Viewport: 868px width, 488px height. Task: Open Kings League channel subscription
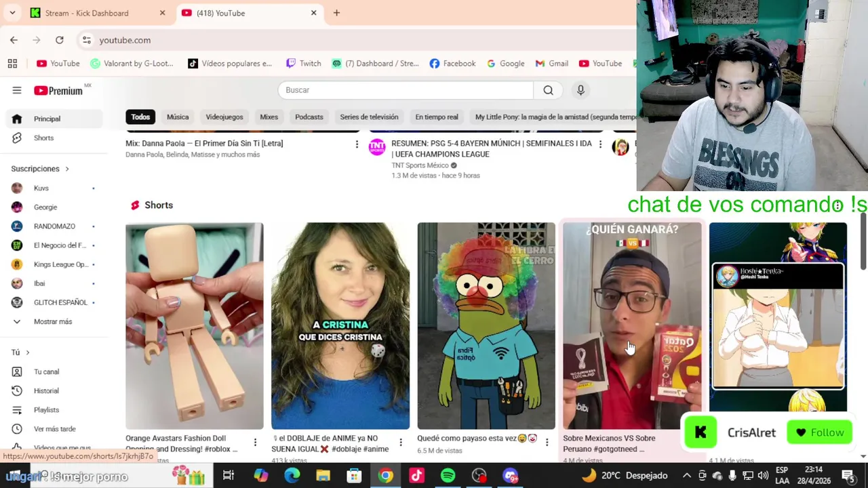(54, 264)
